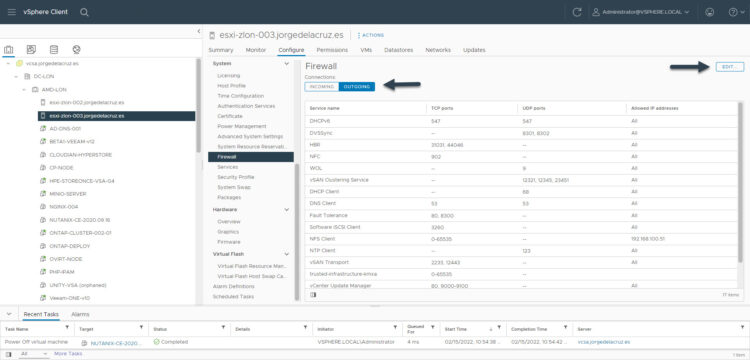The height and width of the screenshot is (360, 750).
Task: Open the Permissions tab
Action: point(332,50)
